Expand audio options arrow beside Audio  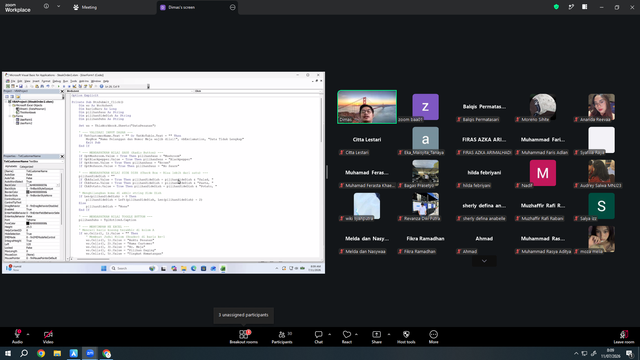(x=28, y=334)
